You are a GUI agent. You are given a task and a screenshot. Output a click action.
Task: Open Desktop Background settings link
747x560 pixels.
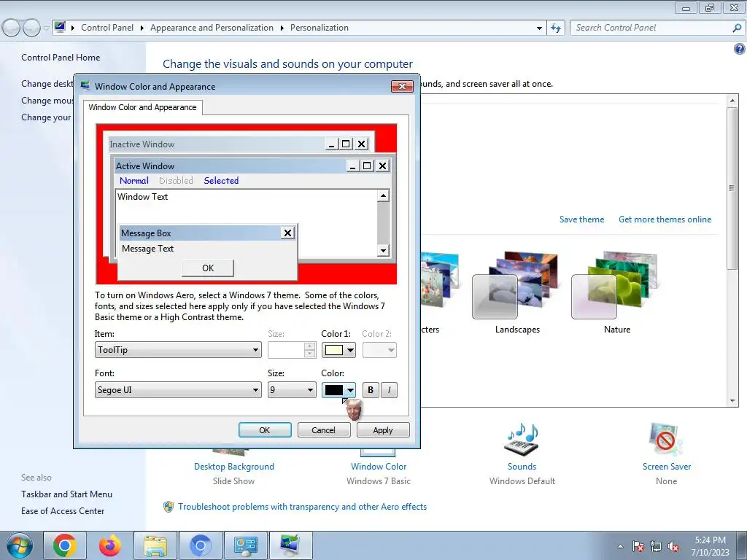(234, 467)
